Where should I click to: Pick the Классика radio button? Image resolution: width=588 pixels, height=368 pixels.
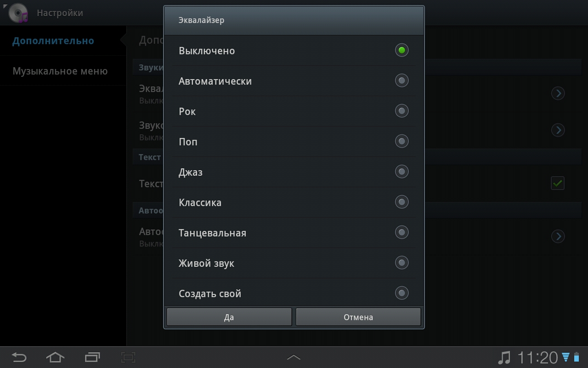tap(401, 202)
